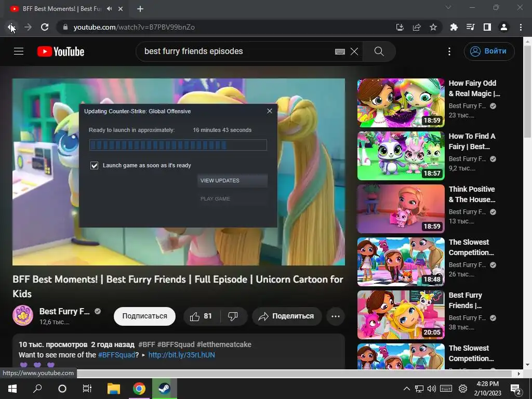Open more actions ellipsis under video
This screenshot has width=532, height=399.
(336, 316)
